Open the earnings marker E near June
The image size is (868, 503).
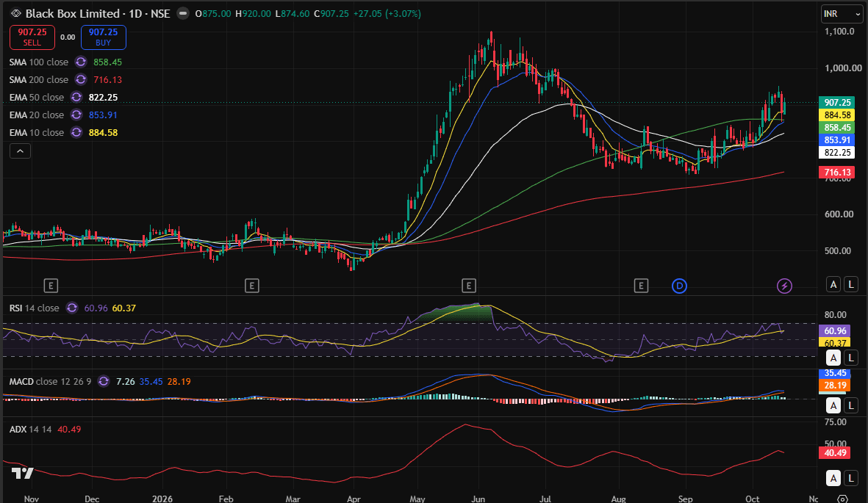click(469, 286)
